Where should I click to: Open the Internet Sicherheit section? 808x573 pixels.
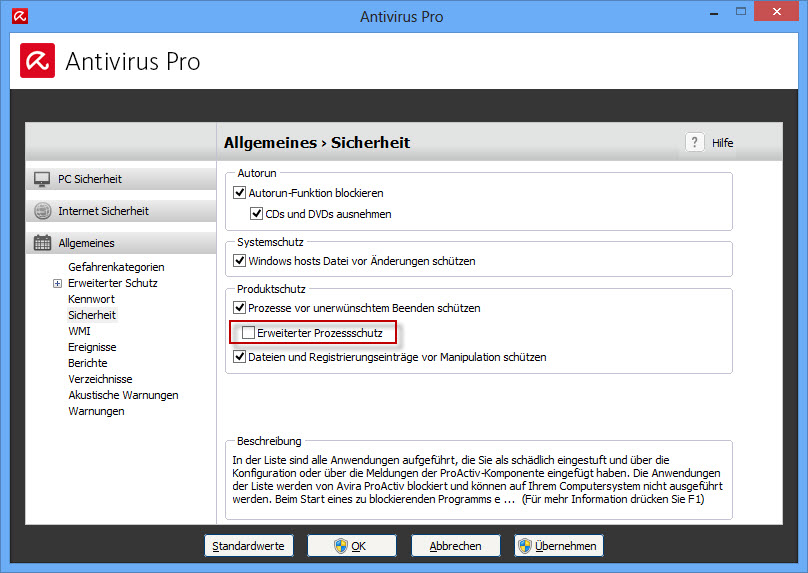[121, 211]
